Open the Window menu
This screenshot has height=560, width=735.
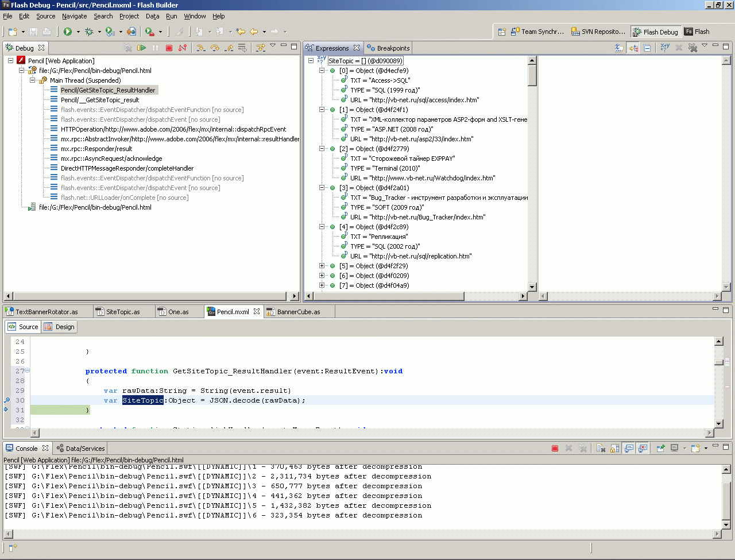click(195, 16)
